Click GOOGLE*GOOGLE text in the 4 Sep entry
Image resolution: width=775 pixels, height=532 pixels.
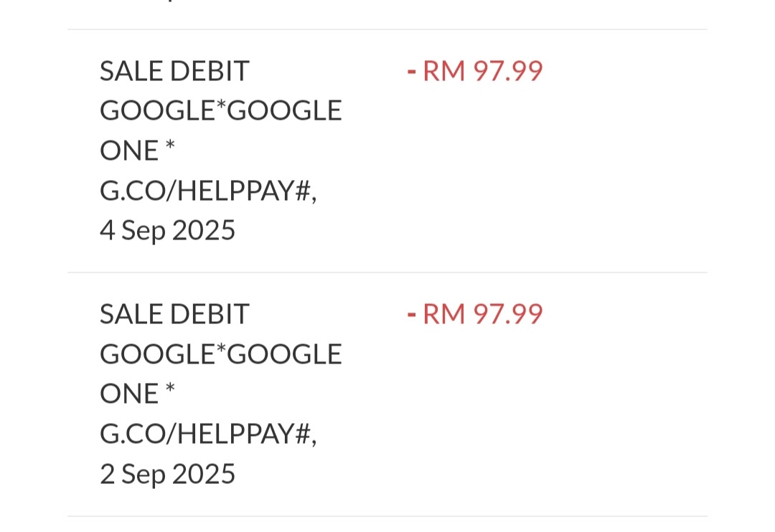(x=221, y=110)
